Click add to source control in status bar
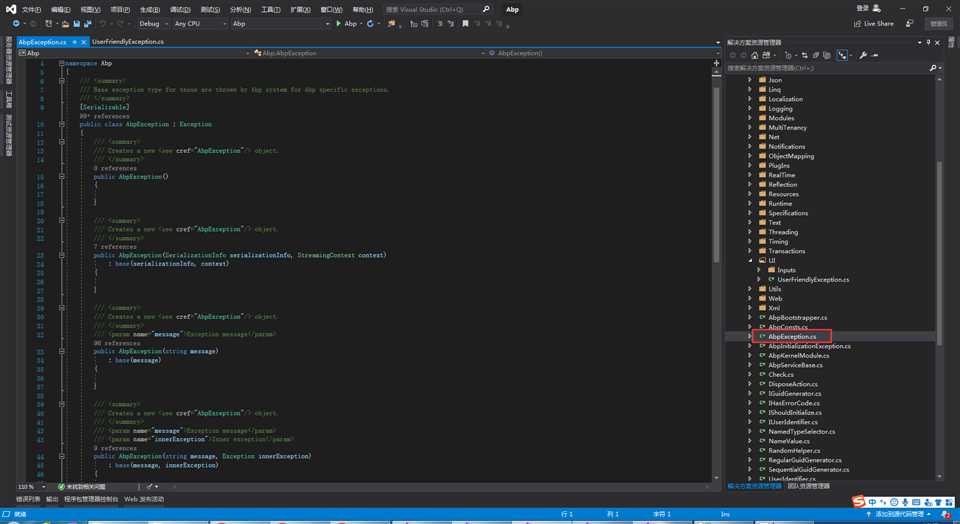This screenshot has height=524, width=960. point(899,514)
